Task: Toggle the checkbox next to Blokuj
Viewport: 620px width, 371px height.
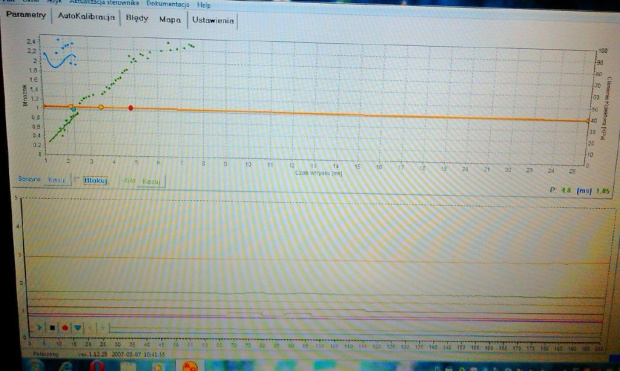Action: point(77,179)
